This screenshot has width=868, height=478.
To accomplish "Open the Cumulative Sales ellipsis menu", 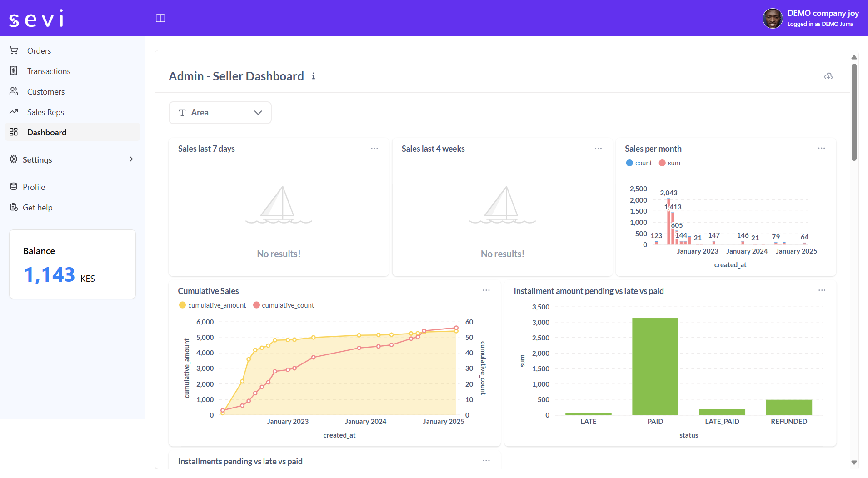I will point(486,290).
